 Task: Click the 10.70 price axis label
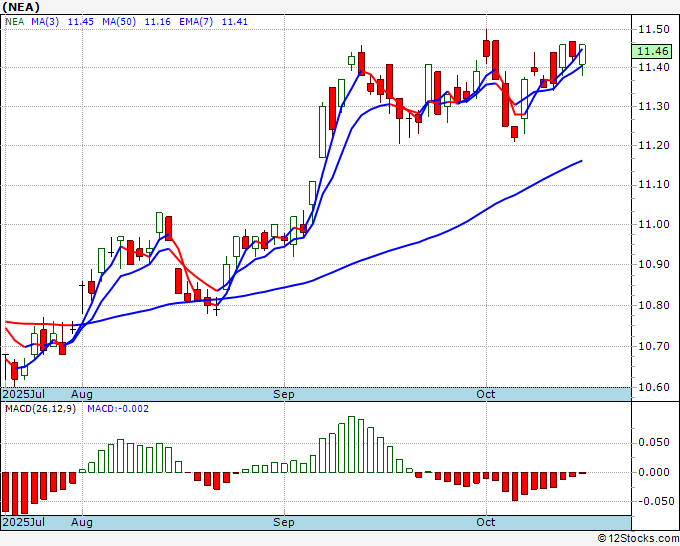(654, 346)
